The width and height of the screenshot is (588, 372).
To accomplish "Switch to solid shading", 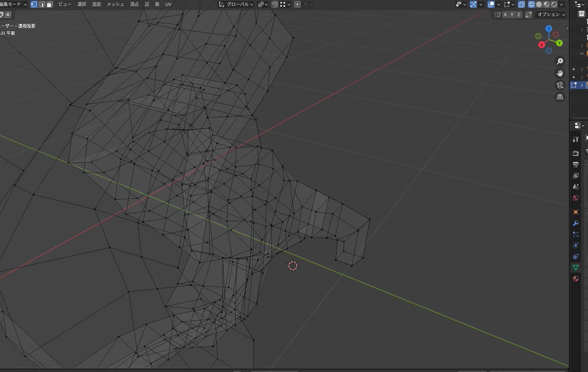I will (x=539, y=4).
